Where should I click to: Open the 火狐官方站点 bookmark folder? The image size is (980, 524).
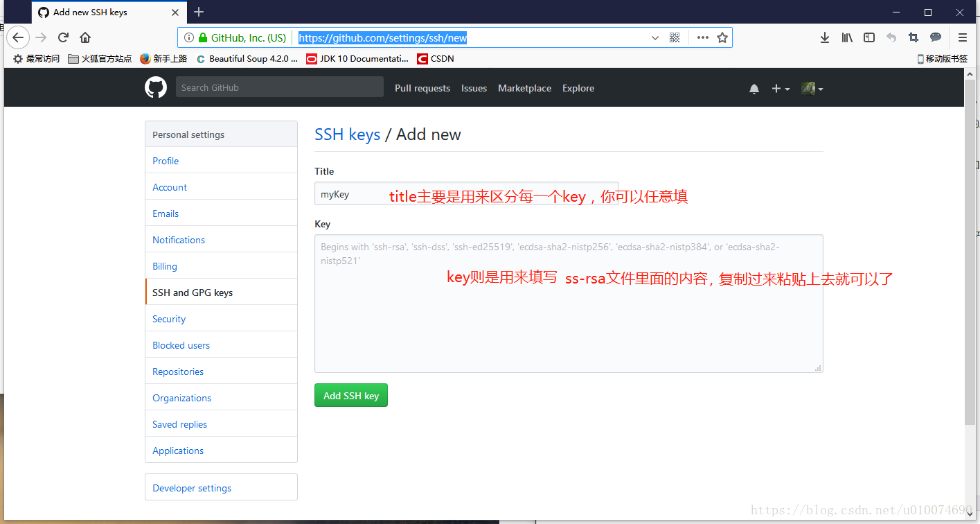[x=100, y=59]
